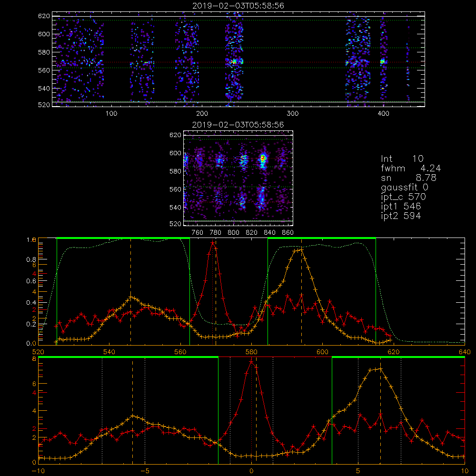476x476 pixels.
Task: Click the top plot title 2019-02-03T05:58:56
Action: 238,6
